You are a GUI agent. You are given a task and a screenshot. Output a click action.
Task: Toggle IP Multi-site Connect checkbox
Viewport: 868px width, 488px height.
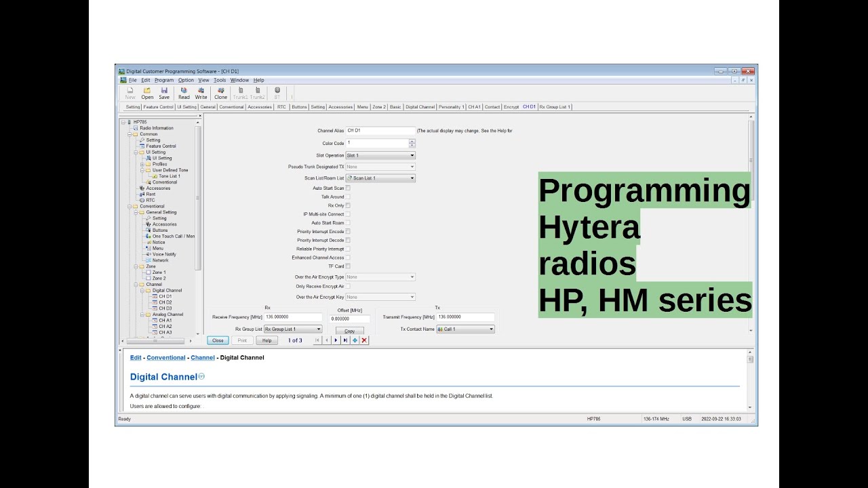[x=348, y=214]
